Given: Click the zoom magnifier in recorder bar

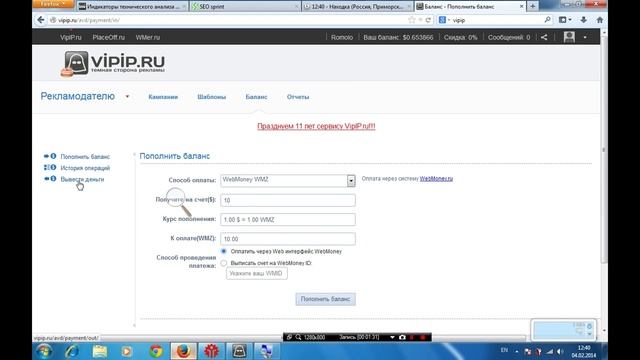Looking at the screenshot, I should 298,337.
